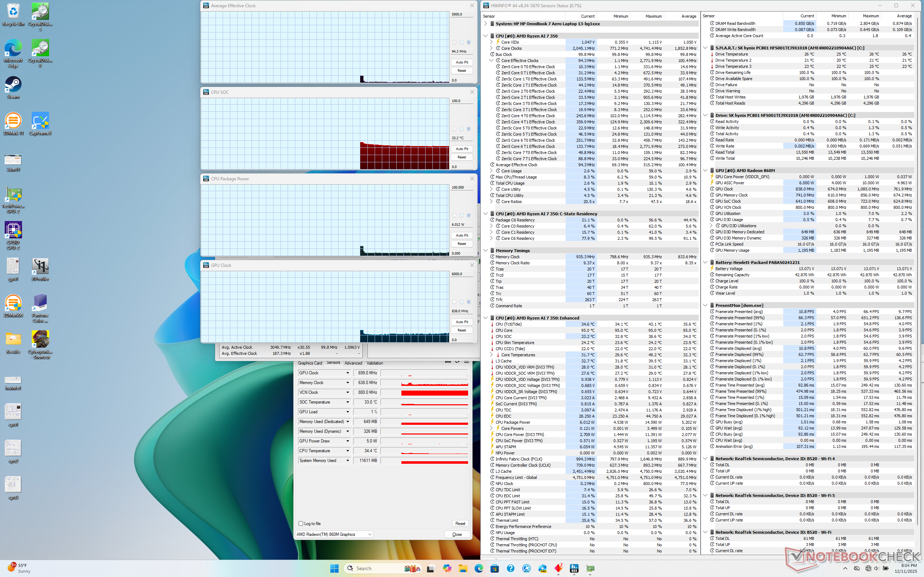This screenshot has width=924, height=577.
Task: Enable the Log to file checkbox
Action: tap(301, 524)
